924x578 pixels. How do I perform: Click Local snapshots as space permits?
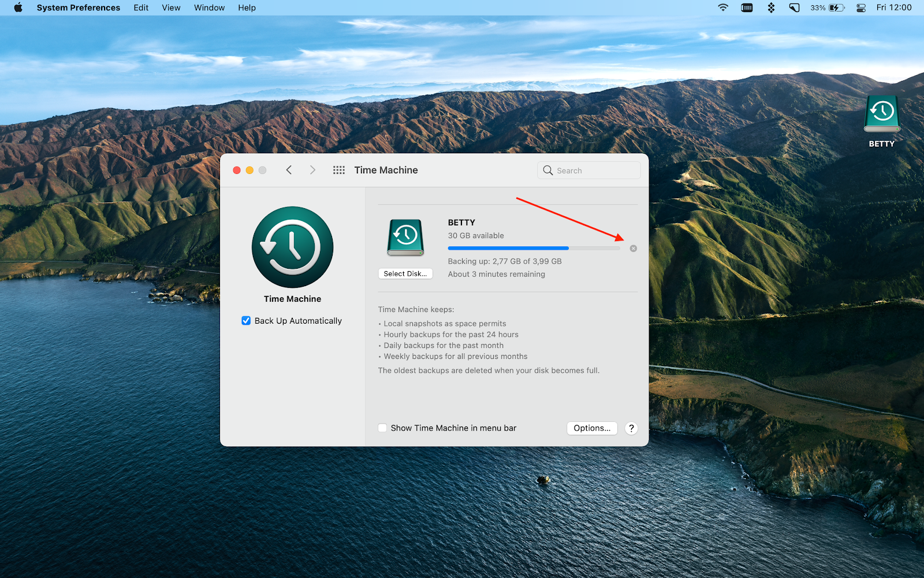445,324
